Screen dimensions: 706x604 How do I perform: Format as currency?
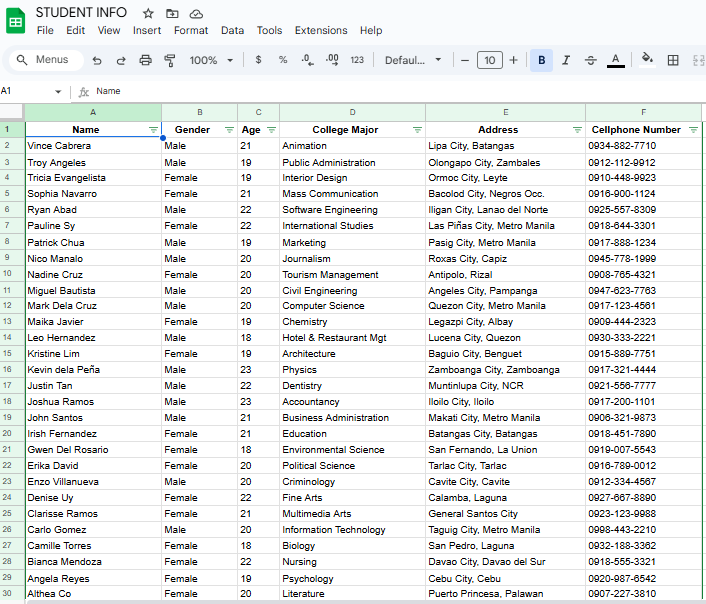coord(258,59)
